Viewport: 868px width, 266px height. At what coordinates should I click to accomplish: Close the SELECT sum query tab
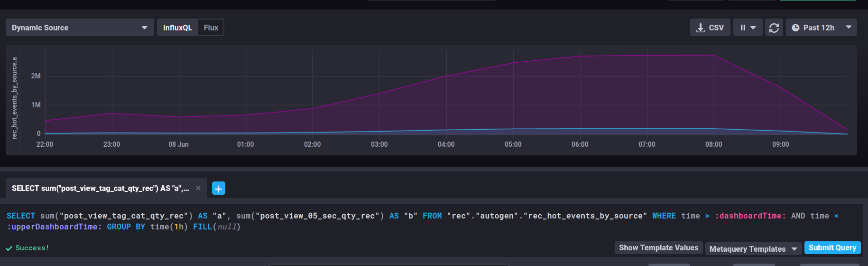tap(198, 188)
